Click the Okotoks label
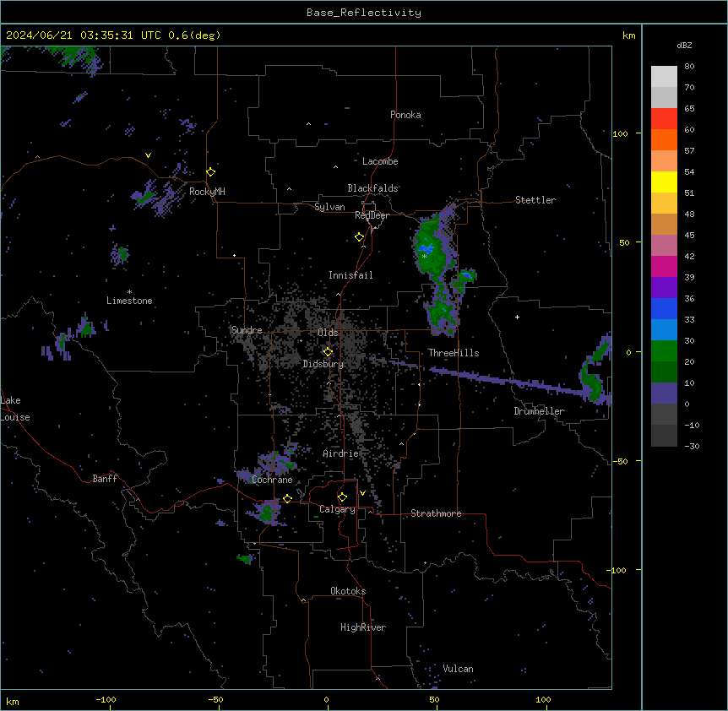Viewport: 728px width, 711px height. 348,591
